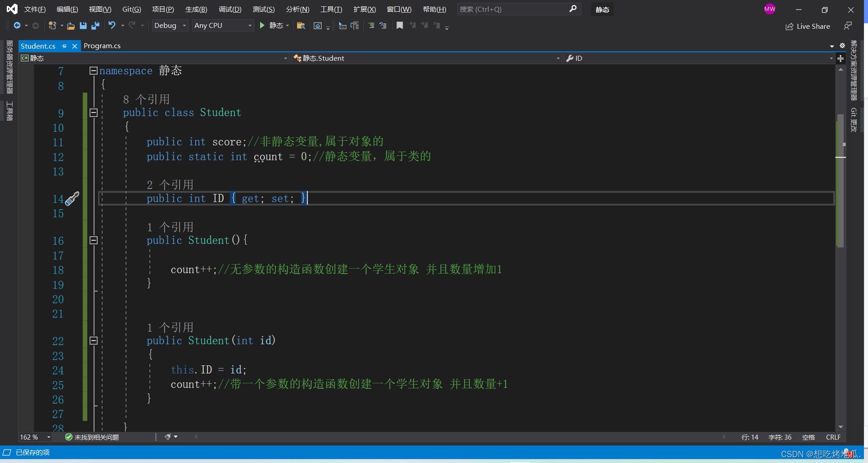Open the 扩展(X) menu
The image size is (868, 463).
tap(364, 9)
